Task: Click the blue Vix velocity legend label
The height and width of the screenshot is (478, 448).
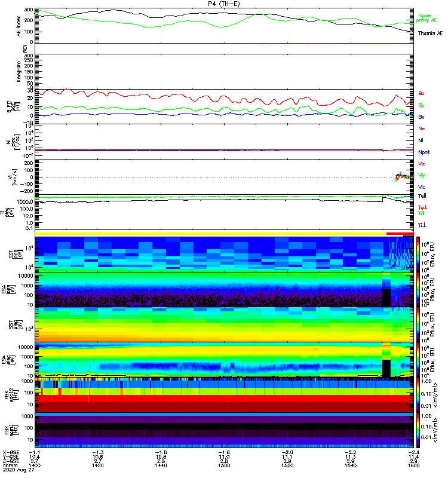Action: pos(421,187)
